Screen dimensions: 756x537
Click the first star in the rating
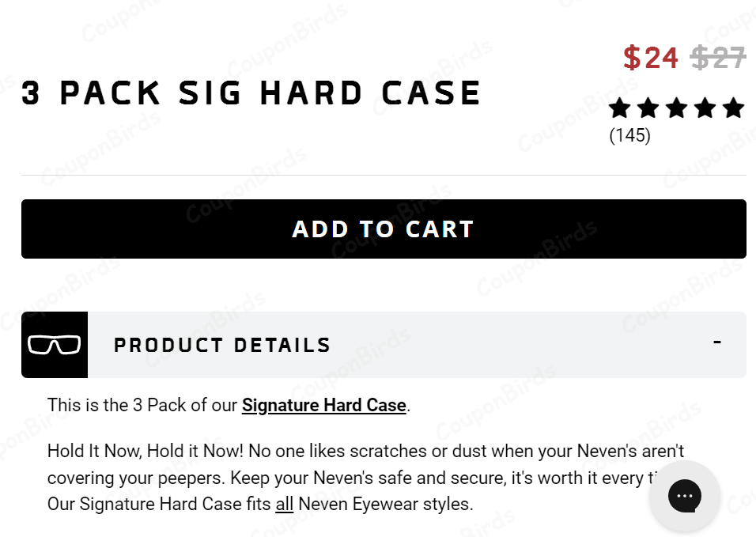[x=620, y=108]
